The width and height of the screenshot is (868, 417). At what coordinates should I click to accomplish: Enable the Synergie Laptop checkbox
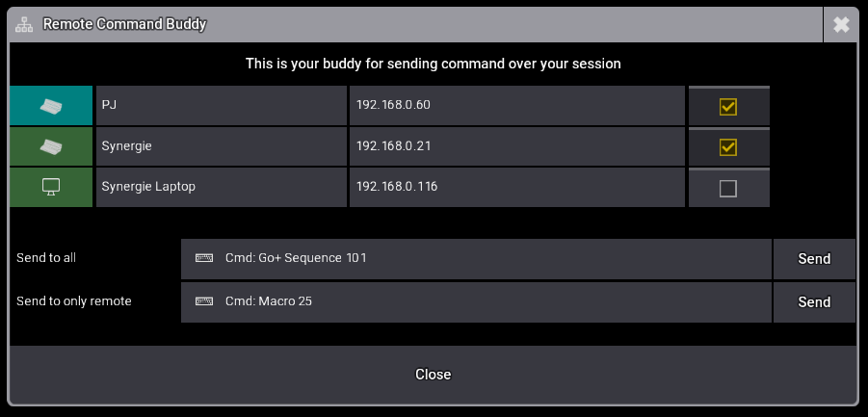coord(728,189)
